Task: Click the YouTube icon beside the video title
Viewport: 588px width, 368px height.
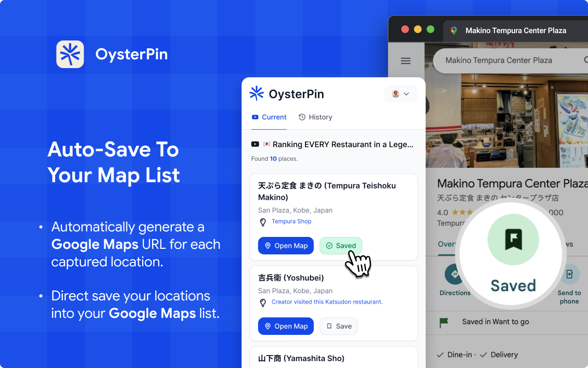Action: click(x=255, y=144)
